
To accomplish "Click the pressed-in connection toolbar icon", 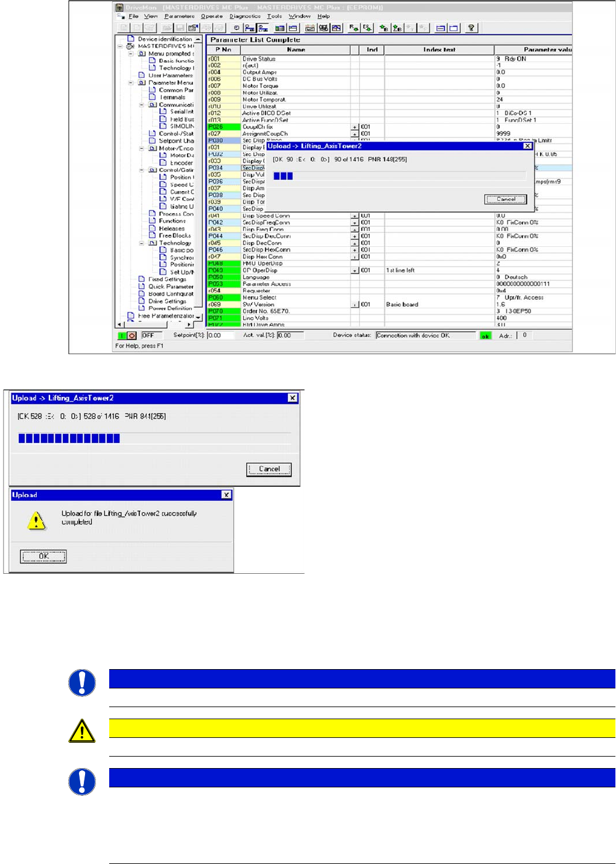I will (x=262, y=28).
